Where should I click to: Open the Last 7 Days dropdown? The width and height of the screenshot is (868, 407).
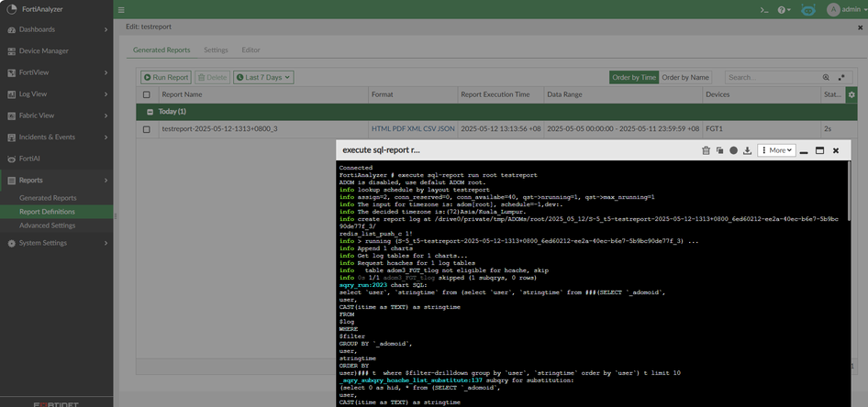click(x=263, y=78)
